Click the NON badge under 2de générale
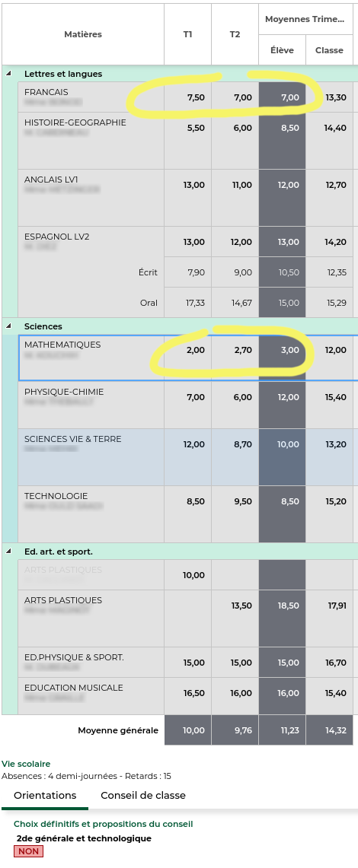Image resolution: width=358 pixels, height=868 pixels. point(28,851)
